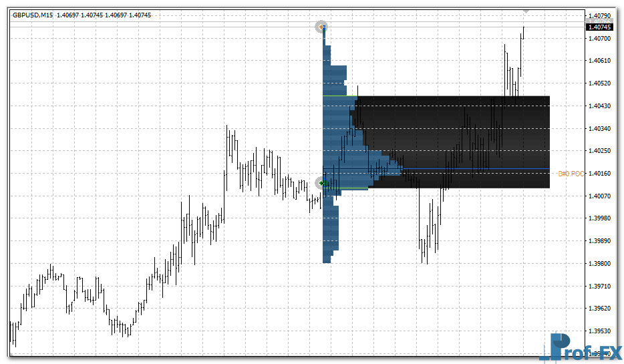Select the B#0.POC orange text label
Screen dimensions: 624x364
571,174
